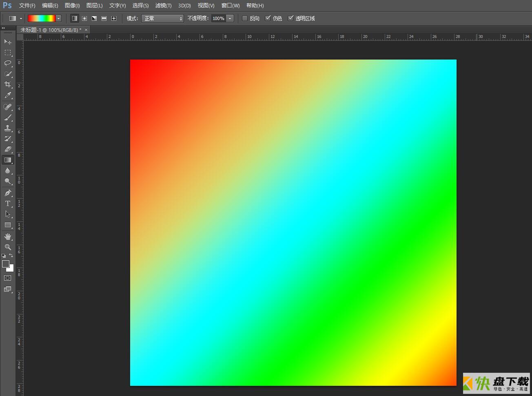Select the Pen tool

8,193
